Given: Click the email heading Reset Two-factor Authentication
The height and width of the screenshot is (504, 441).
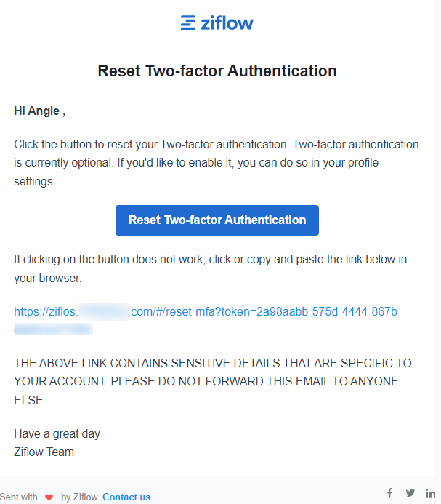Looking at the screenshot, I should coord(217,71).
